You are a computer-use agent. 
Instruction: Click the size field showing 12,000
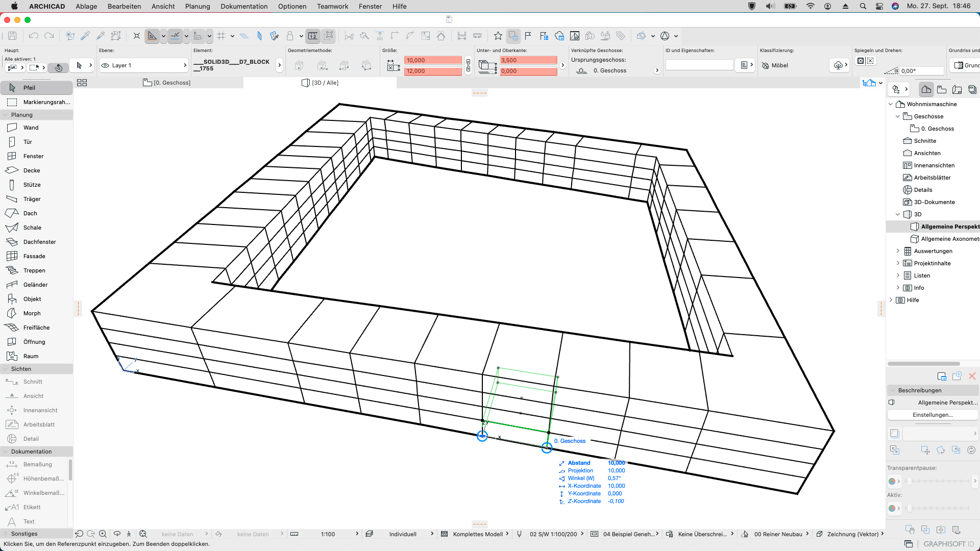point(432,71)
